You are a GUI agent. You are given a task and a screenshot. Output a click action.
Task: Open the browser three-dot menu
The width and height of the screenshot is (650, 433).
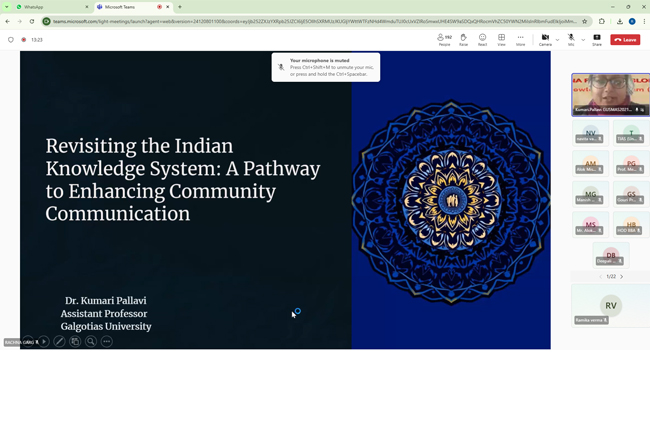click(644, 22)
